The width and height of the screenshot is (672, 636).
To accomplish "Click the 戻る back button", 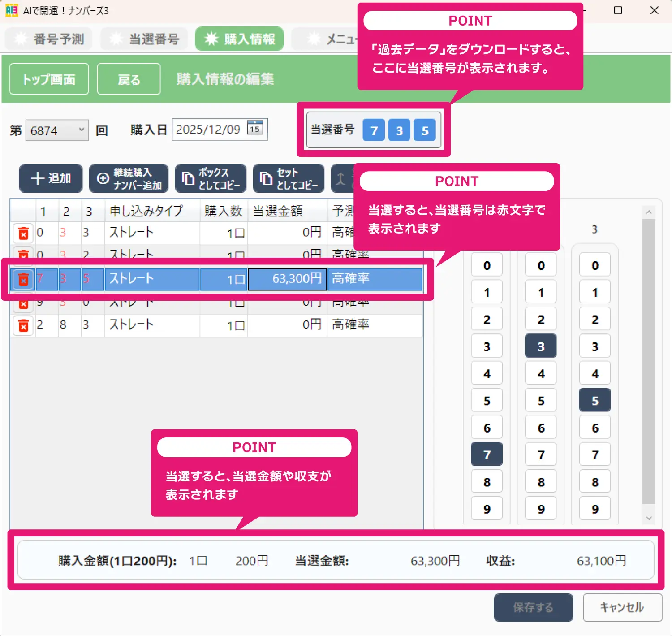I will click(129, 79).
